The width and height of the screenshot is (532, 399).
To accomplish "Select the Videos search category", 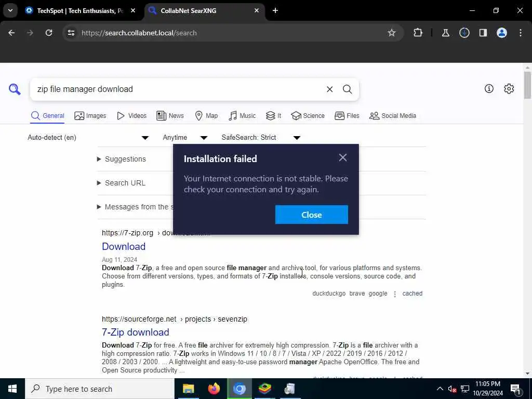I will (131, 116).
